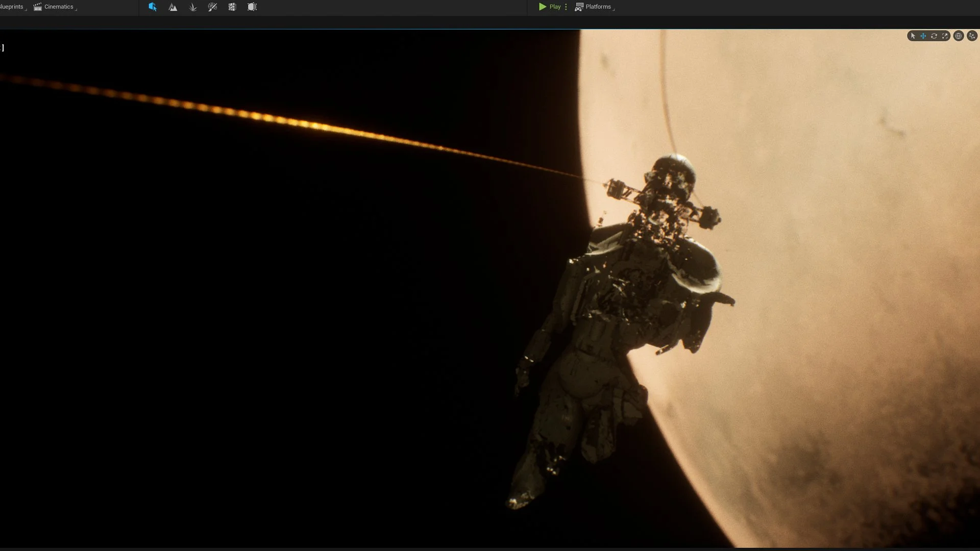Screen dimensions: 980x551
Task: Activate the Selection mode icon
Action: pos(153,7)
